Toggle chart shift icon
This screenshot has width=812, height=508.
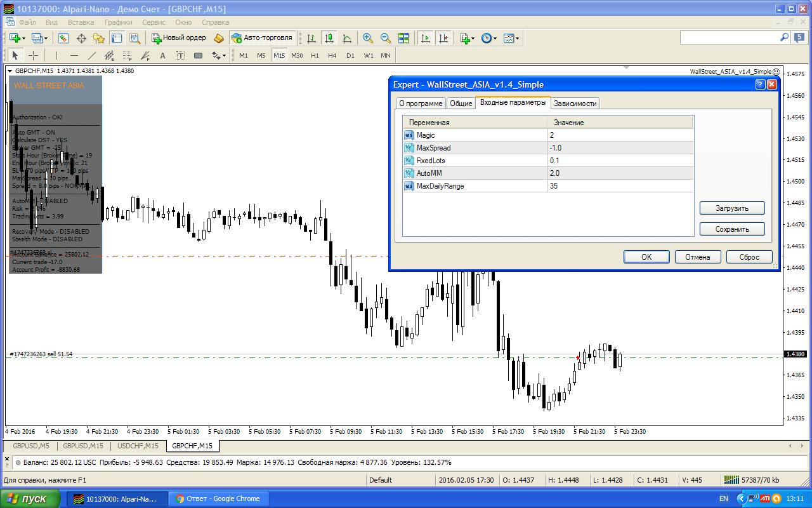[x=443, y=38]
